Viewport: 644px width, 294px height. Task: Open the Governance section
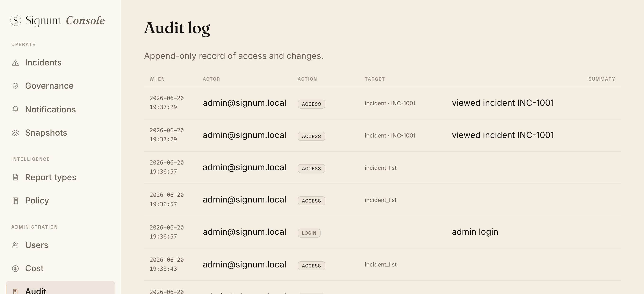pos(49,86)
